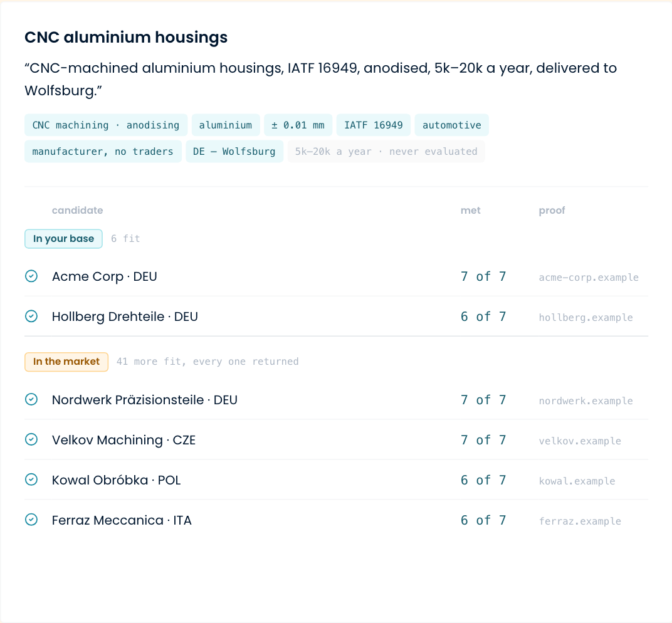Open the nordwerk.example proof link
Image resolution: width=672 pixels, height=623 pixels.
pyautogui.click(x=585, y=401)
